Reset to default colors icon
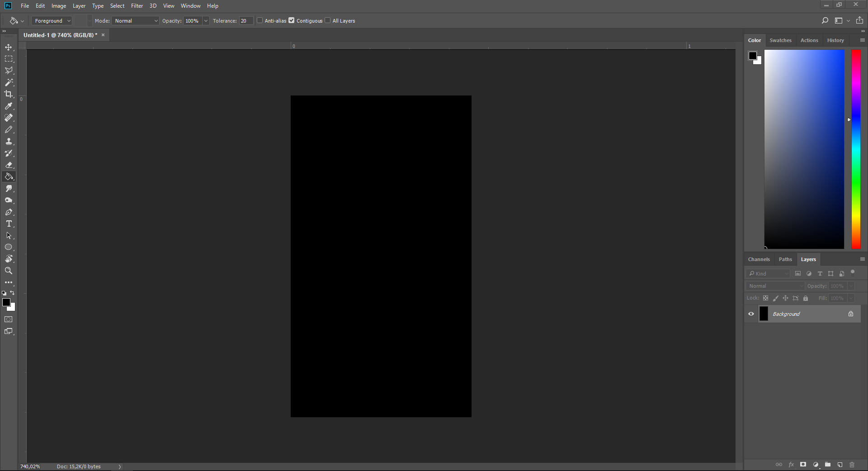Viewport: 868px width, 471px height. coord(4,293)
